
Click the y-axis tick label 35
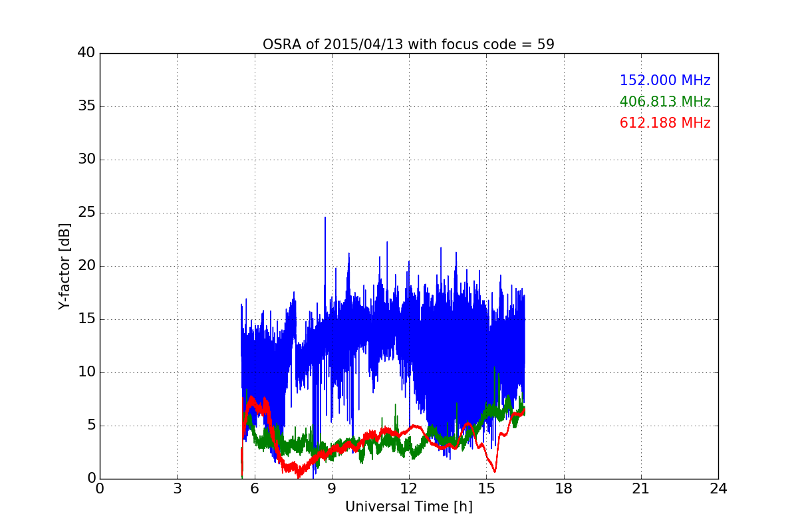point(86,106)
